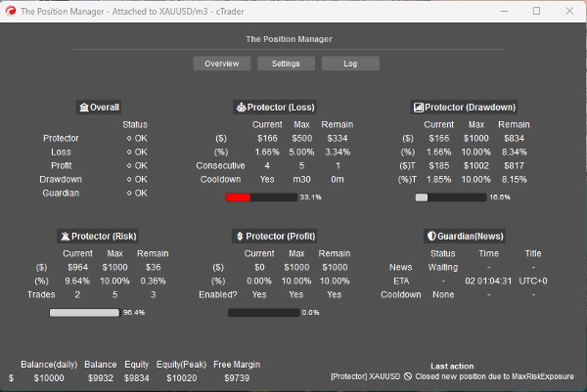This screenshot has width=587, height=392.
Task: Click the risk remain value $36
Action: tap(154, 268)
